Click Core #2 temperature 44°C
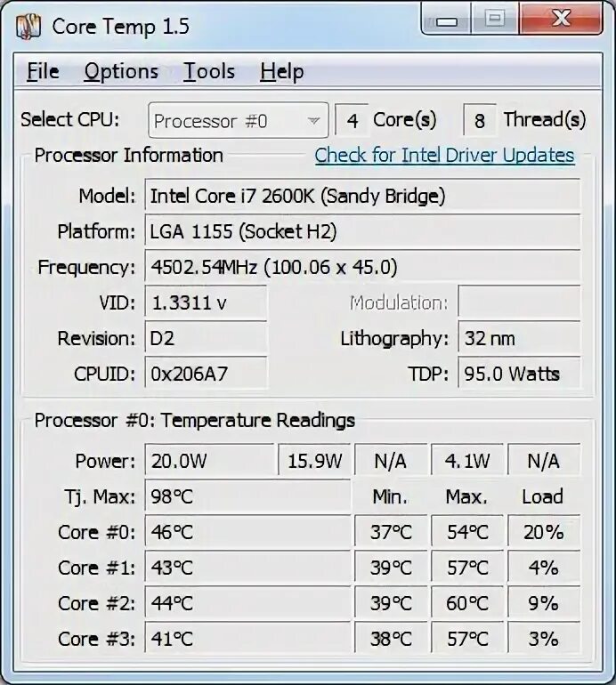The height and width of the screenshot is (685, 616). point(247,603)
